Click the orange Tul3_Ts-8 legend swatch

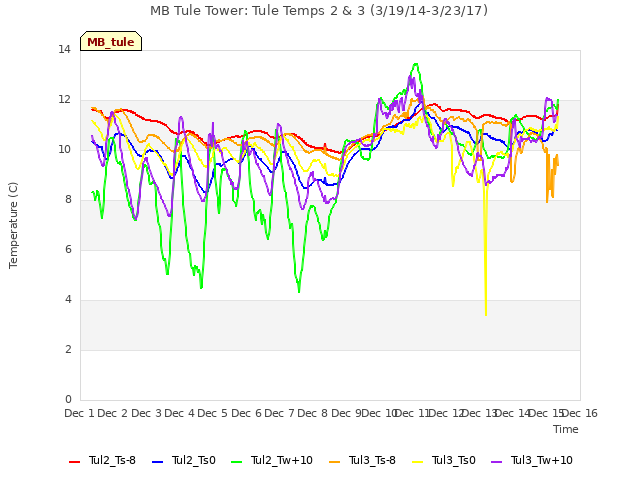(x=334, y=461)
